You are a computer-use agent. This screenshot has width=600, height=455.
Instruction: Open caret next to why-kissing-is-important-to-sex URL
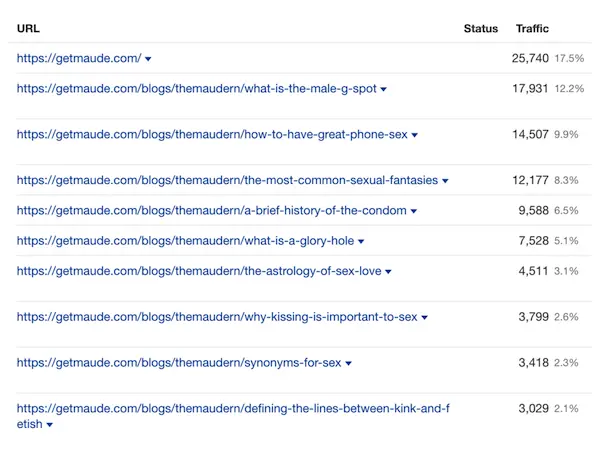pyautogui.click(x=425, y=318)
